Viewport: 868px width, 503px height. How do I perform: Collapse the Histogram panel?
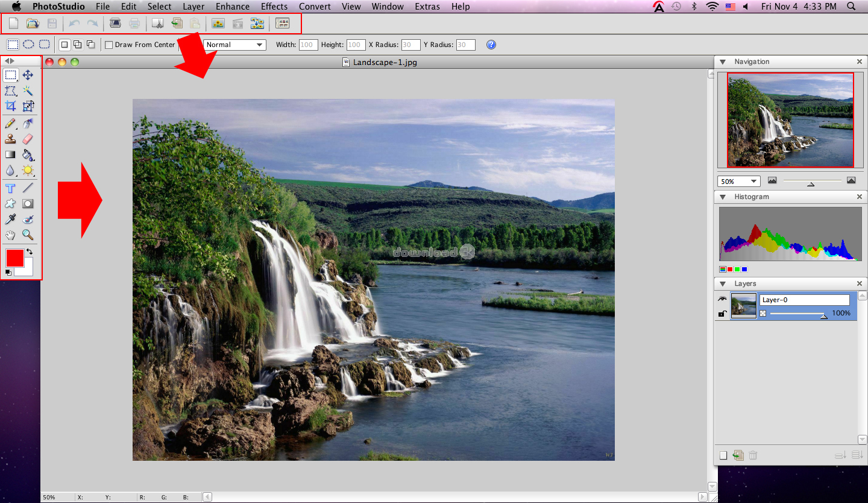tap(722, 197)
